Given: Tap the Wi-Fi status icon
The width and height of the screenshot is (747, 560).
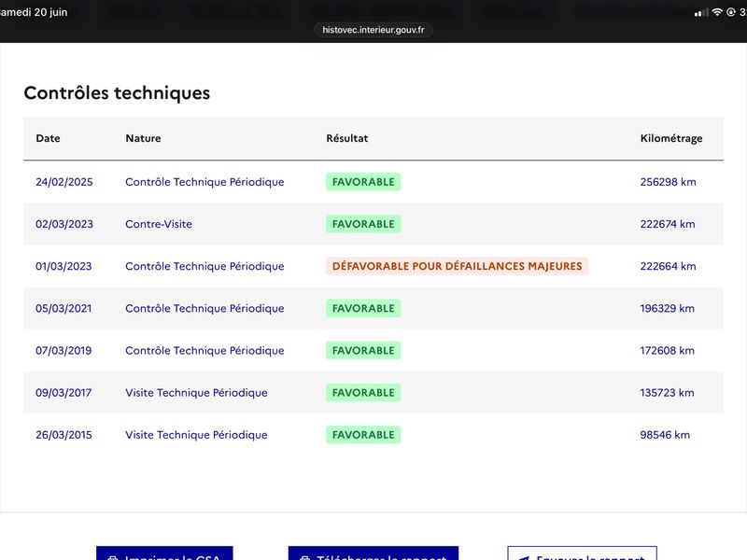Looking at the screenshot, I should (717, 12).
